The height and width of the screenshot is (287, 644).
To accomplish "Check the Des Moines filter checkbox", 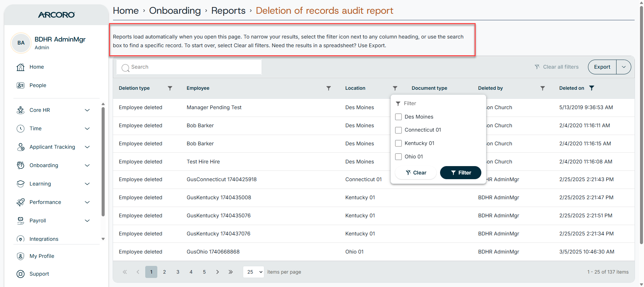I will click(398, 117).
